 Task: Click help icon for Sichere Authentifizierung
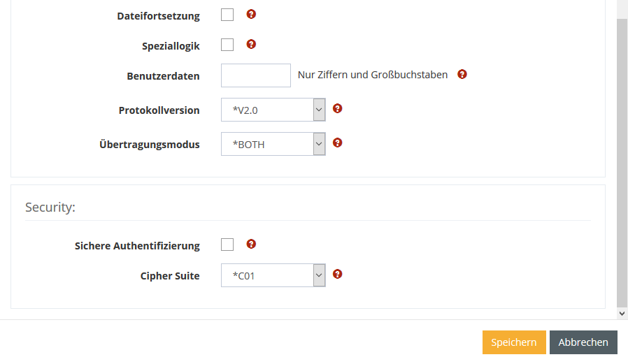pyautogui.click(x=252, y=244)
